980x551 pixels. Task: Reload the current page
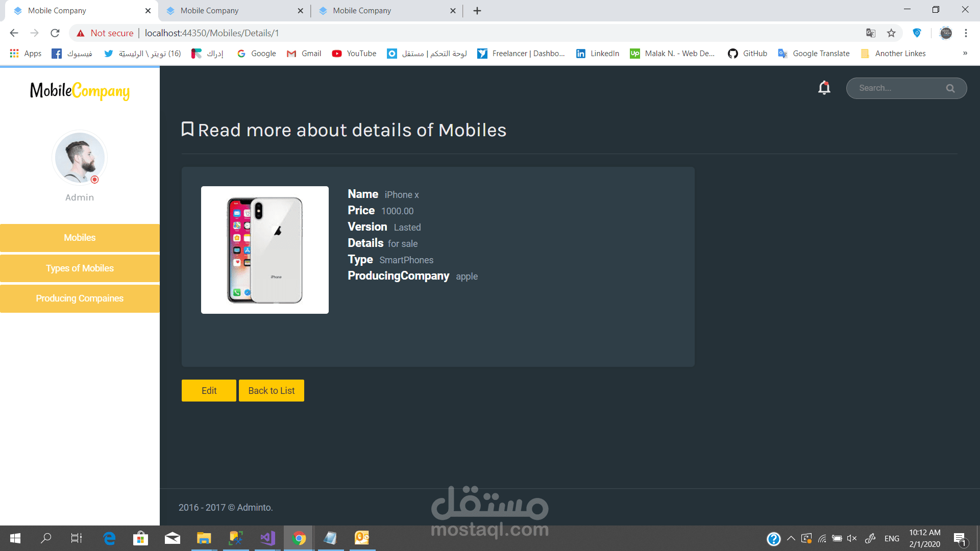point(55,33)
